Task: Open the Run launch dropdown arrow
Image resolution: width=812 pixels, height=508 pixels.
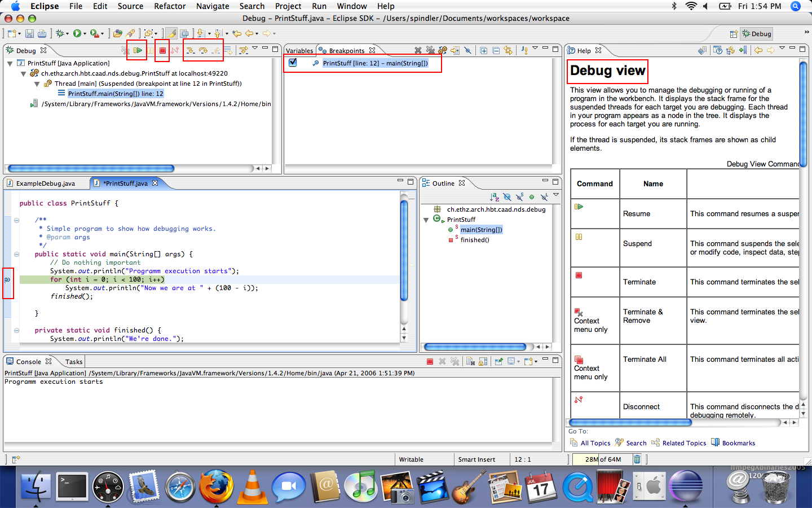Action: [85, 34]
